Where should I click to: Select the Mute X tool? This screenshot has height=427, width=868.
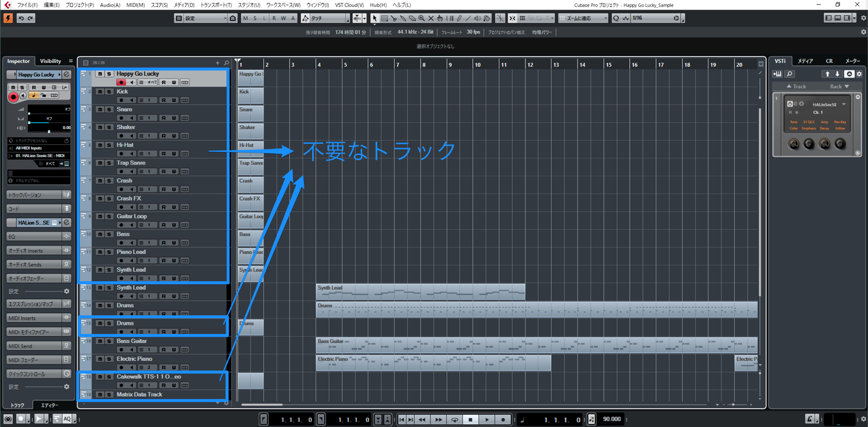pyautogui.click(x=430, y=18)
